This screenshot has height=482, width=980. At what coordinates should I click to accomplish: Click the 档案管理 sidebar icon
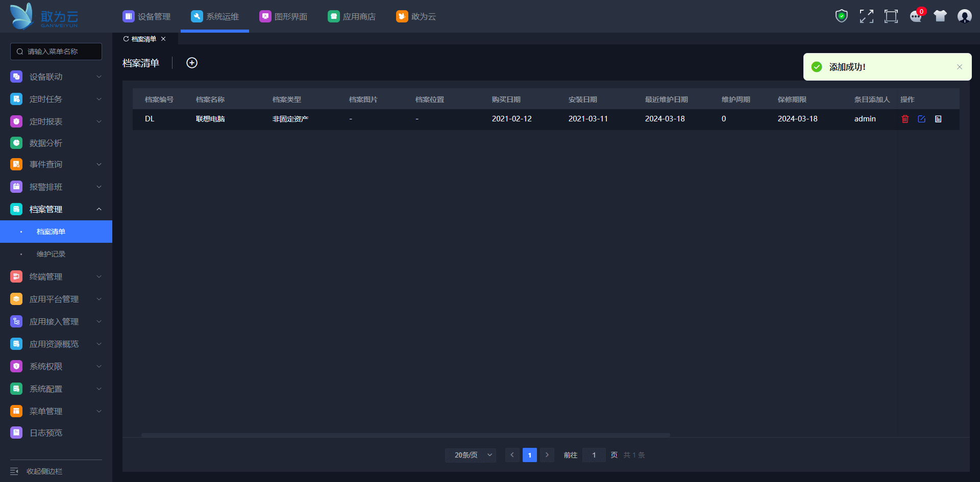16,209
